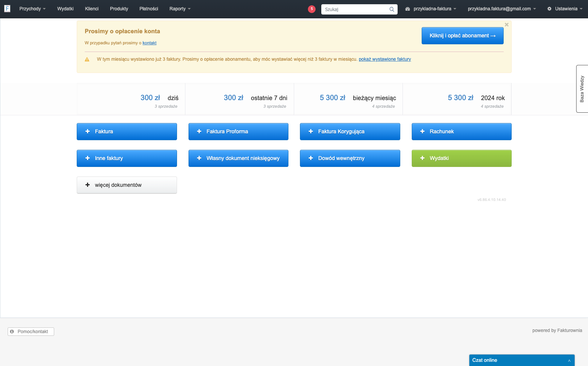Add a Faktura Korygująca
The height and width of the screenshot is (366, 588).
coord(350,131)
